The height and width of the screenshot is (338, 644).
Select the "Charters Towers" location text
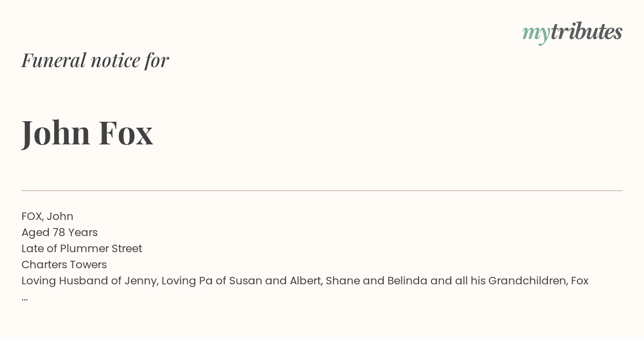pyautogui.click(x=64, y=264)
